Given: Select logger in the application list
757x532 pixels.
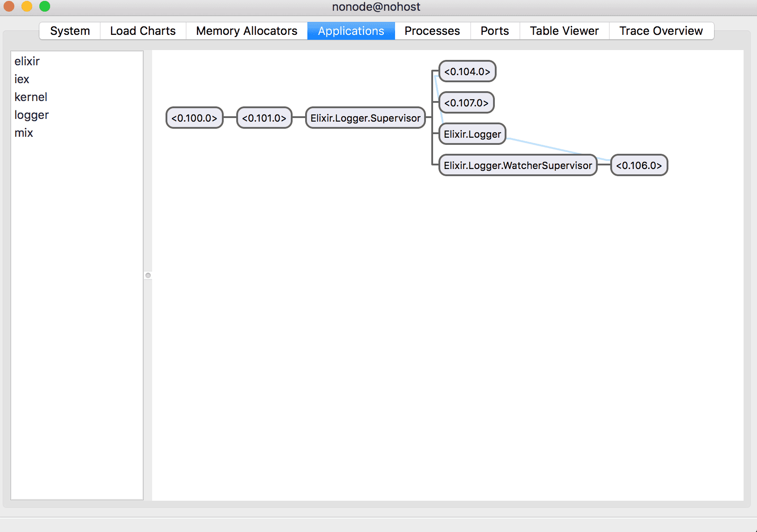Looking at the screenshot, I should click(31, 115).
